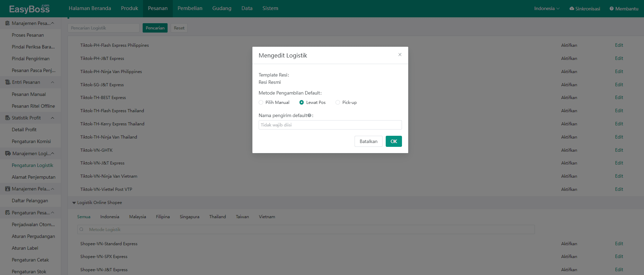Switch to the Semua country tab
This screenshot has width=644, height=275.
tap(84, 217)
